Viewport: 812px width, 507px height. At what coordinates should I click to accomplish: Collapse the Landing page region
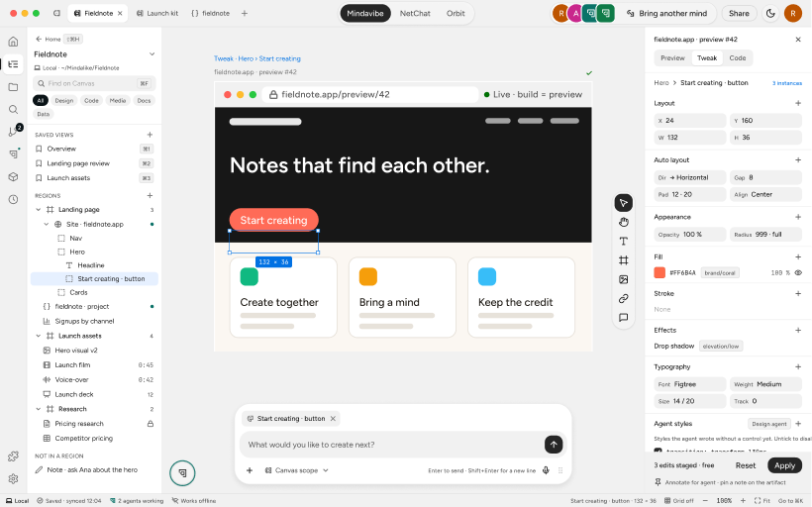[x=38, y=210]
